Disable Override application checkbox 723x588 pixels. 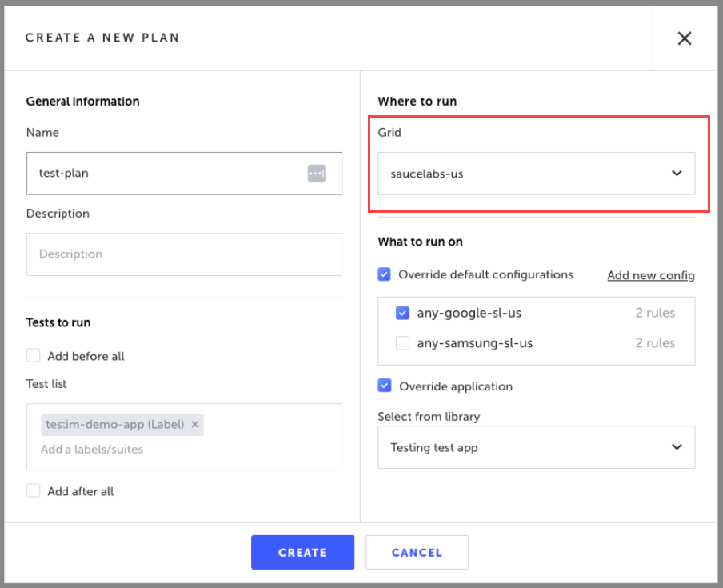[385, 386]
